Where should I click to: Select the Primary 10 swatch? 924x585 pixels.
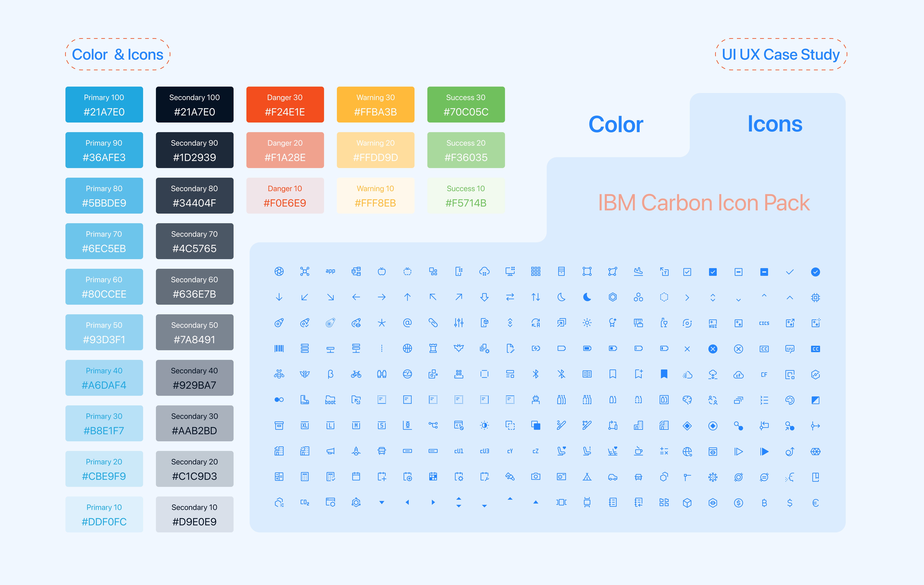tap(104, 514)
